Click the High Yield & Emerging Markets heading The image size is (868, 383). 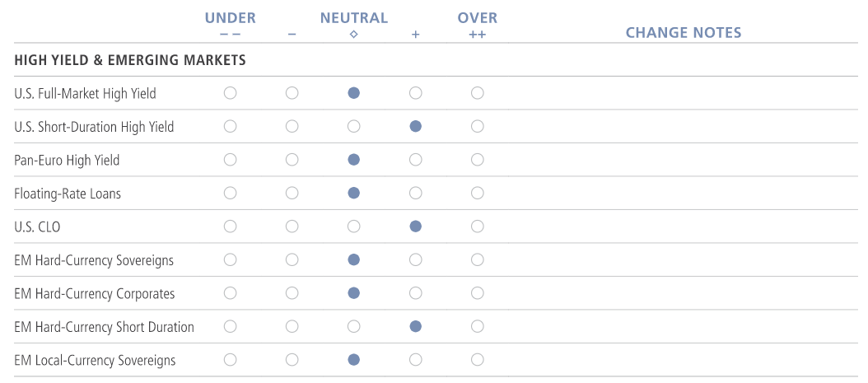[130, 61]
